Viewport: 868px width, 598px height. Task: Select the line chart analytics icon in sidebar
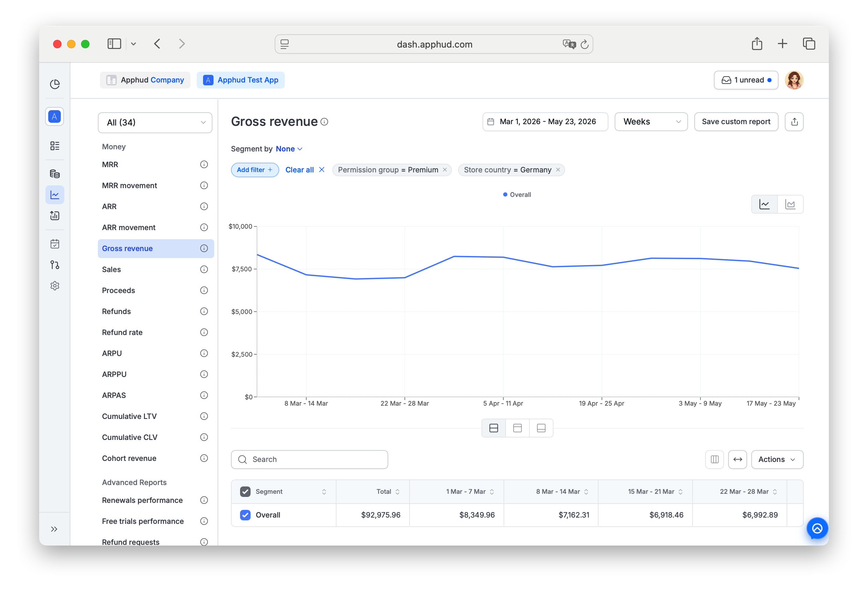point(55,195)
